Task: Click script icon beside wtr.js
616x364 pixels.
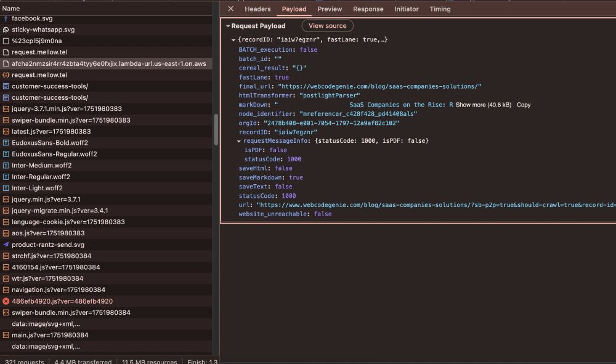Action: [6, 279]
